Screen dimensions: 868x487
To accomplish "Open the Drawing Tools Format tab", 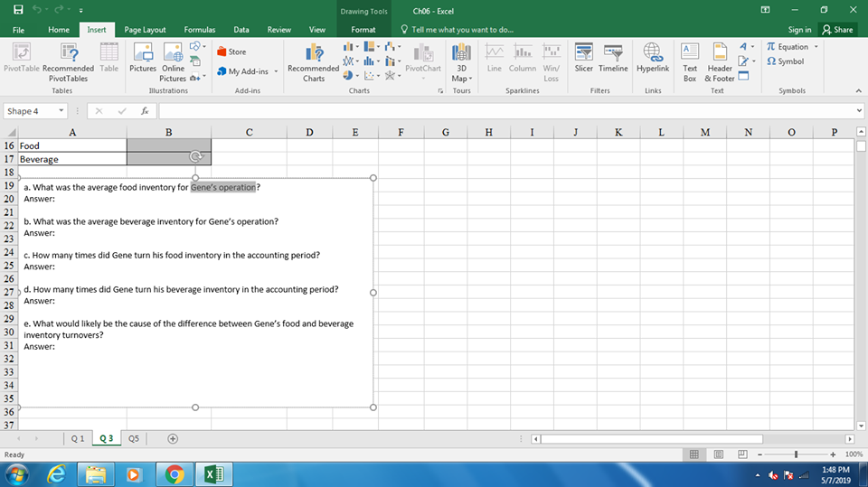I will pos(363,30).
